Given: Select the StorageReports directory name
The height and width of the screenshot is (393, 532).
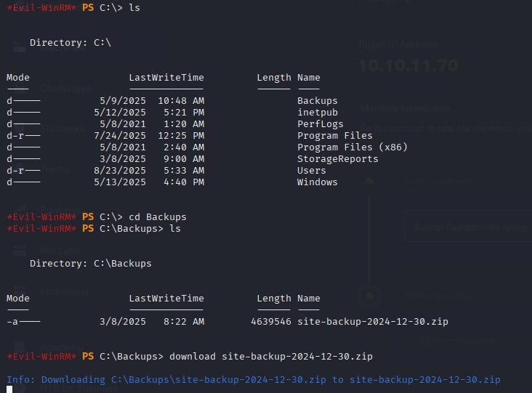Looking at the screenshot, I should click(x=337, y=159).
